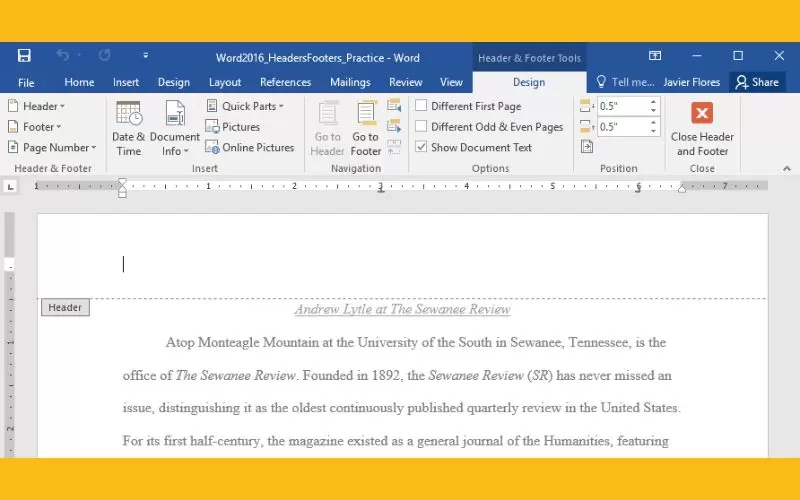Viewport: 800px width, 500px height.
Task: Click the Header from Top value field
Action: 622,106
